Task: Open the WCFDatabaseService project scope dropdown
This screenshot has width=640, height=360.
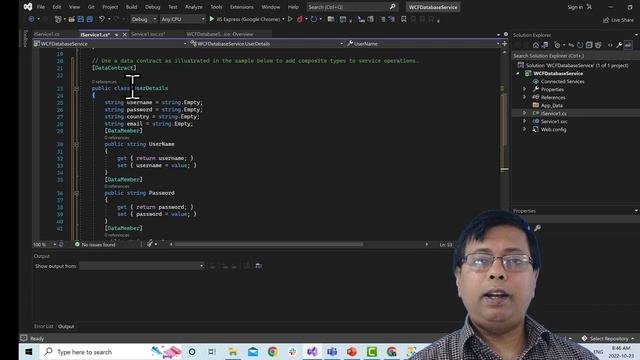Action: (110, 44)
